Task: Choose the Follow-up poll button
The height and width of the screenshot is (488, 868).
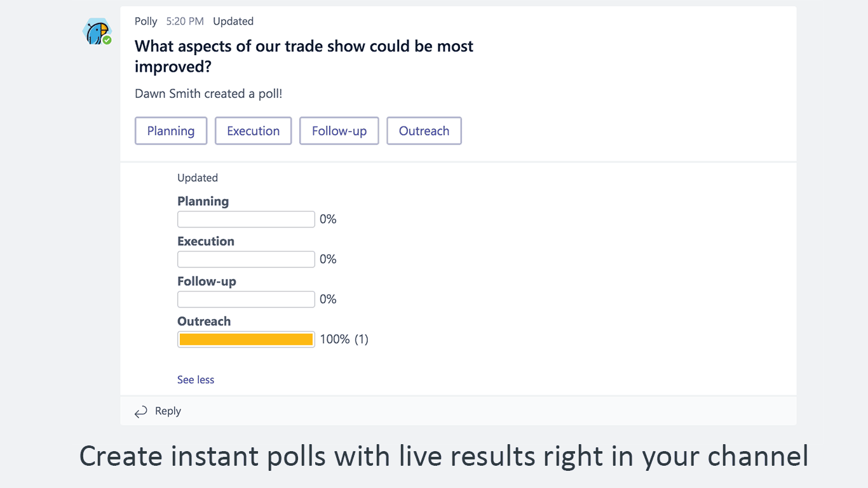Action: pyautogui.click(x=339, y=131)
